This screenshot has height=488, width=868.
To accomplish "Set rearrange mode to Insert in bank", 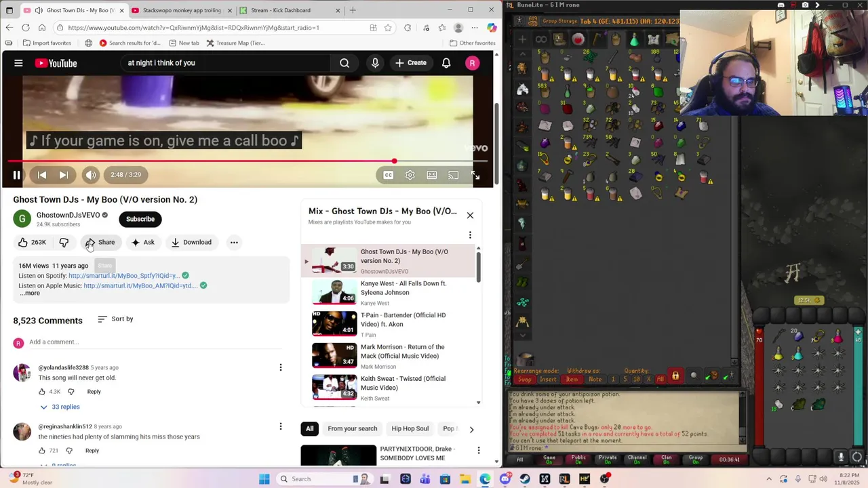I will pos(548,380).
